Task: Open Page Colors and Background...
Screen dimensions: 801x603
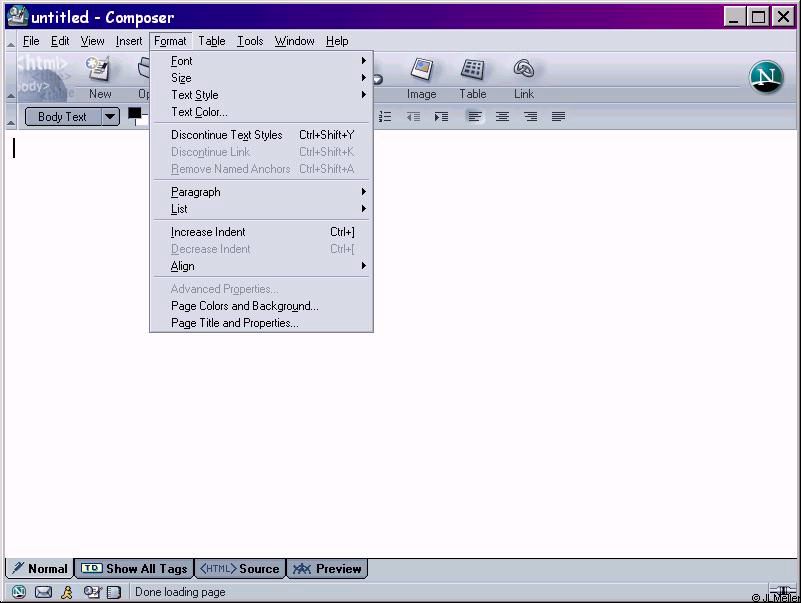Action: point(262,306)
